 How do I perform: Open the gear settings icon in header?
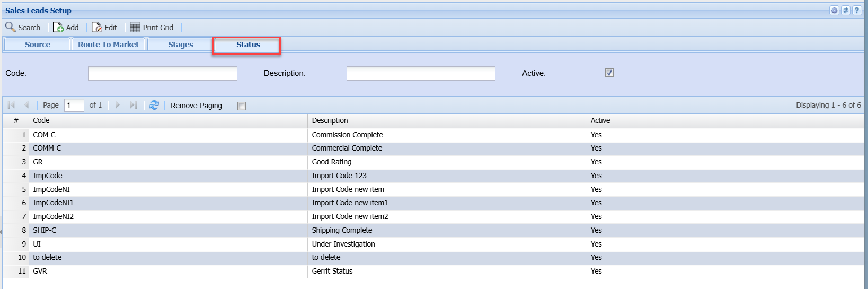[x=834, y=11]
